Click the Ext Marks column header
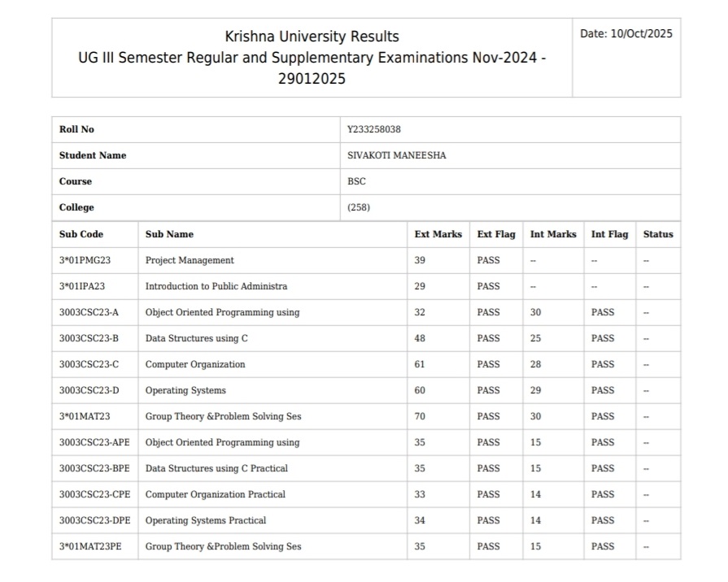The height and width of the screenshot is (582, 728). point(438,234)
